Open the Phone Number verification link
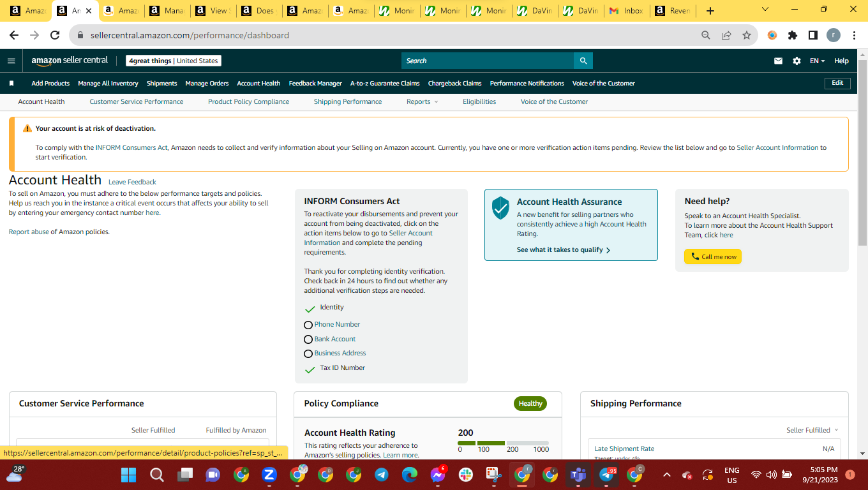The width and height of the screenshot is (868, 490). point(337,325)
